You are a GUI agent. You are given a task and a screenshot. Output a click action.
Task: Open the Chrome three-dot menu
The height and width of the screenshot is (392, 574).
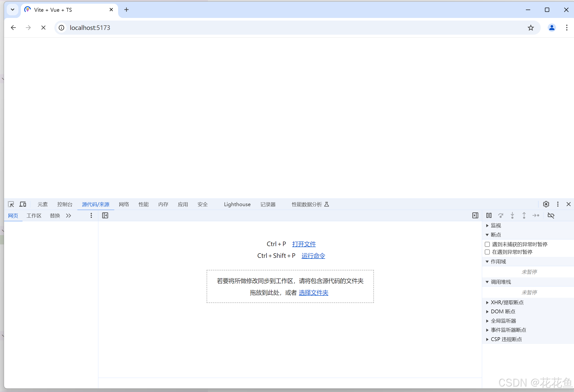567,28
